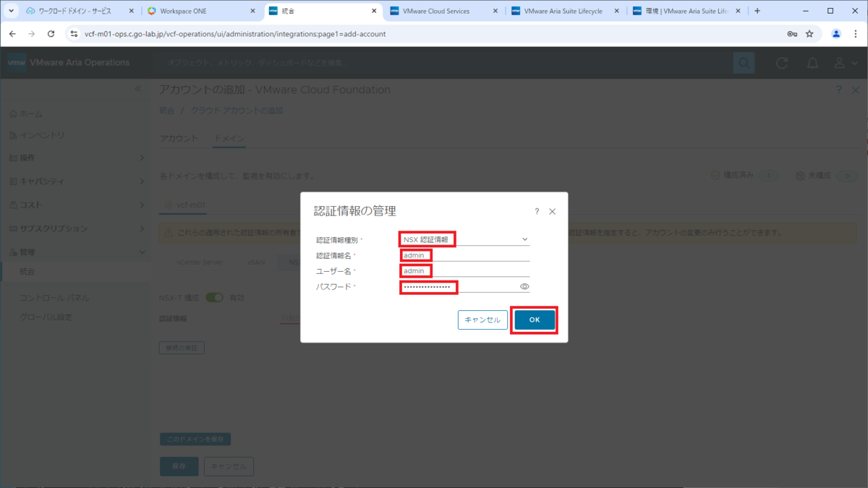The height and width of the screenshot is (488, 868).
Task: Click the blue search magnifier icon
Action: [x=744, y=63]
